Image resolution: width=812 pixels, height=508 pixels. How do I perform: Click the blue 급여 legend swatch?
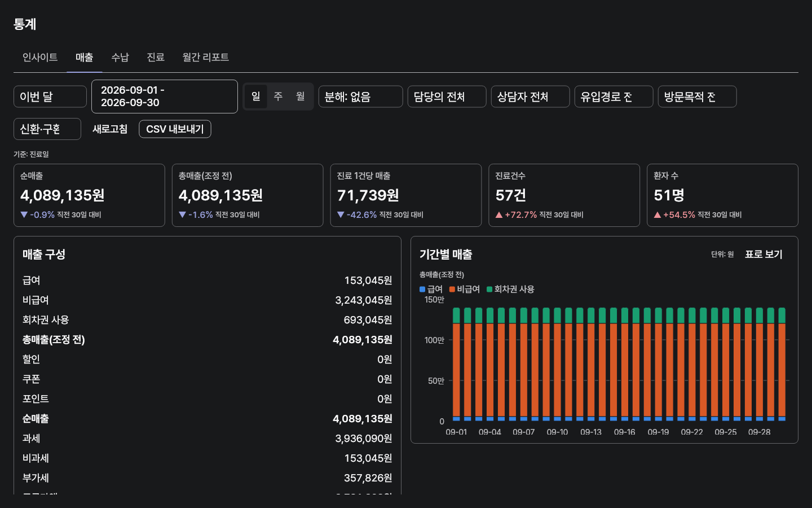[x=422, y=290]
